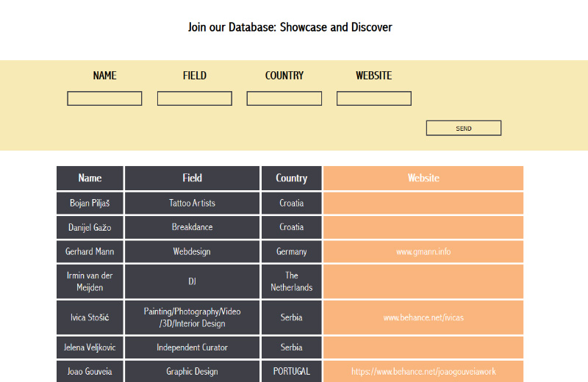This screenshot has width=588, height=382.
Task: Click the Website column header
Action: 423,178
